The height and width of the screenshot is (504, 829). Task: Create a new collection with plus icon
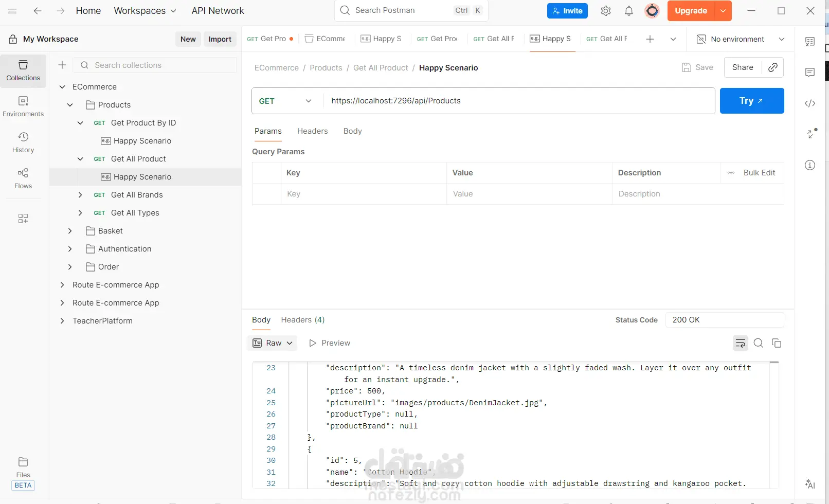click(x=62, y=65)
